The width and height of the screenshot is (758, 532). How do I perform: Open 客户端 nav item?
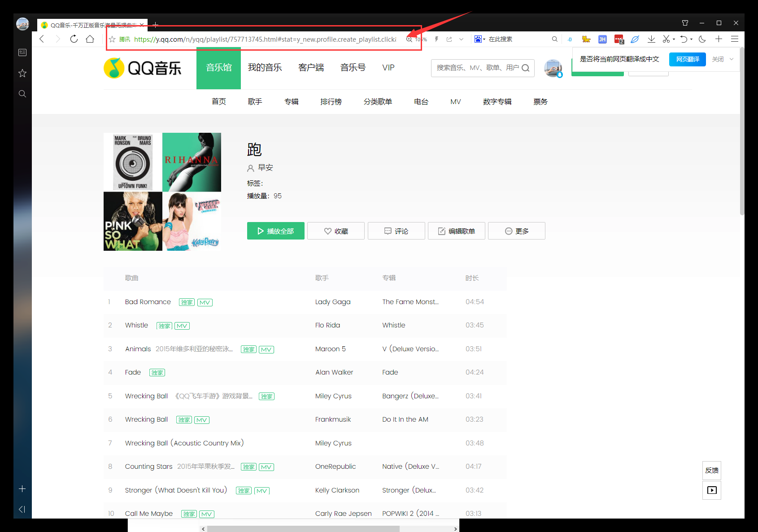(x=311, y=68)
